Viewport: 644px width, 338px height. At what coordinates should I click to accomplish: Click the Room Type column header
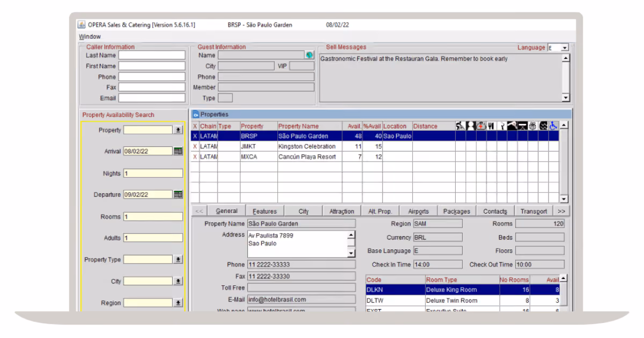(x=462, y=280)
